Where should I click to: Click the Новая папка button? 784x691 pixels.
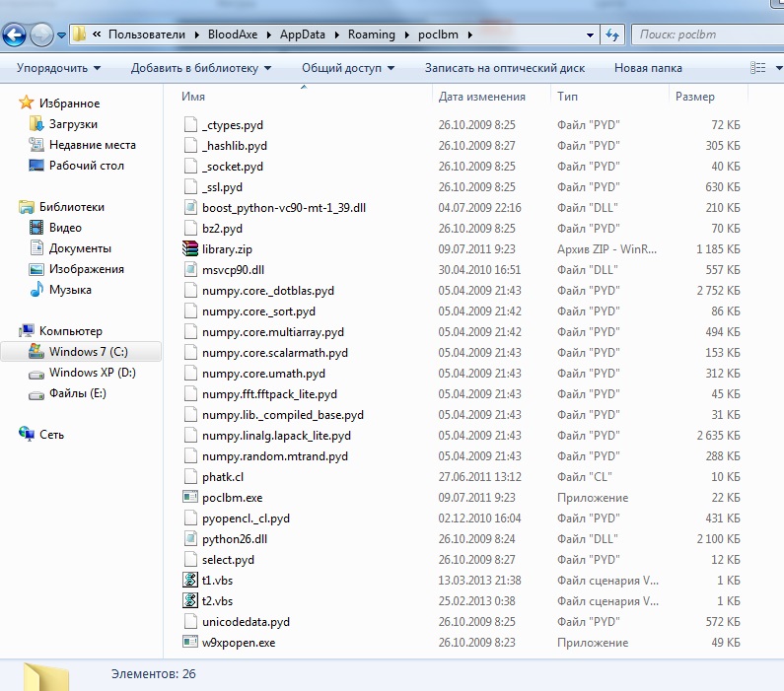click(648, 68)
